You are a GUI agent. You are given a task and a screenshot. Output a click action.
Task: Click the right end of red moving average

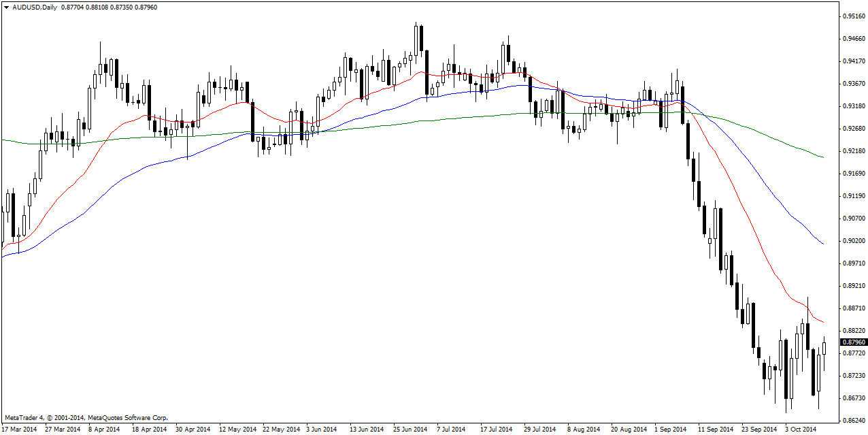[x=823, y=322]
